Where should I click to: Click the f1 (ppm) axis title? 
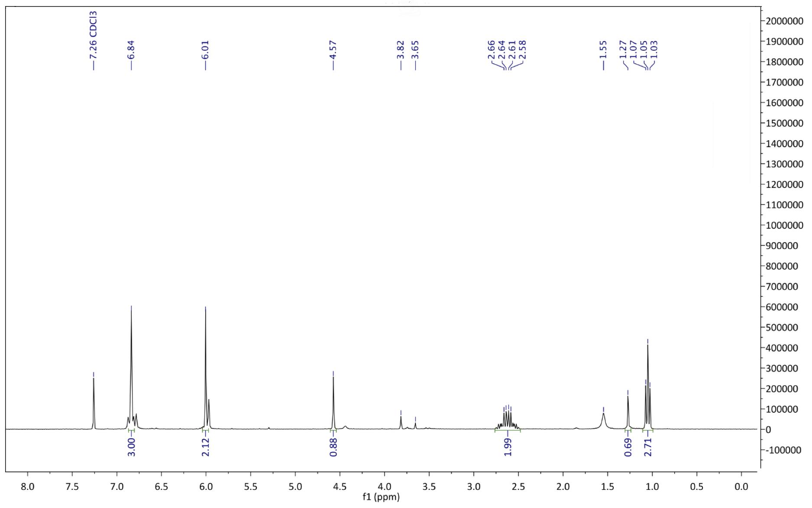[381, 497]
